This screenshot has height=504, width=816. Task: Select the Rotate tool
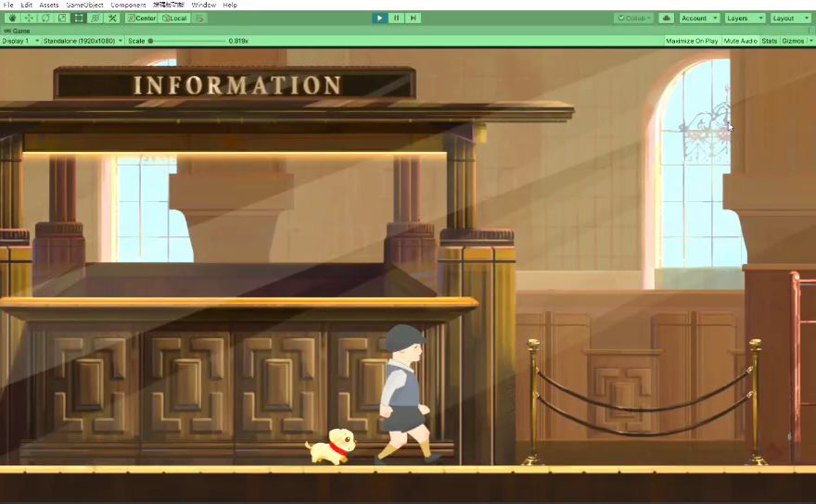[45, 18]
